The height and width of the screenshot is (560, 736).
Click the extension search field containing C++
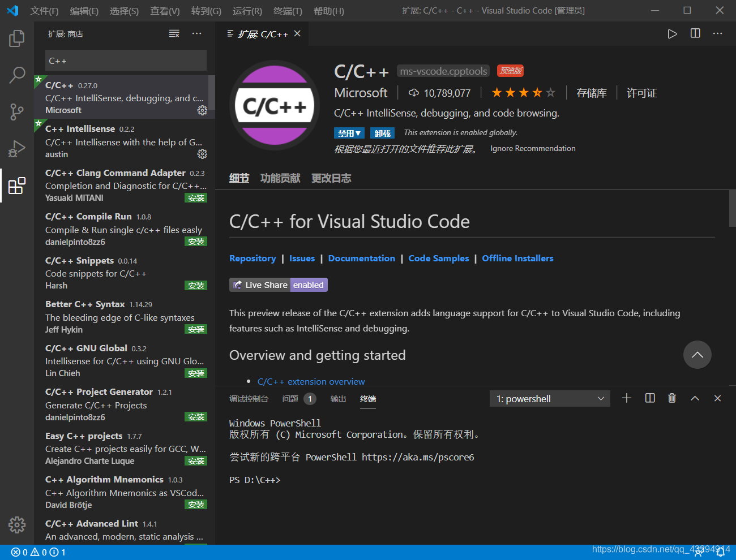(126, 61)
